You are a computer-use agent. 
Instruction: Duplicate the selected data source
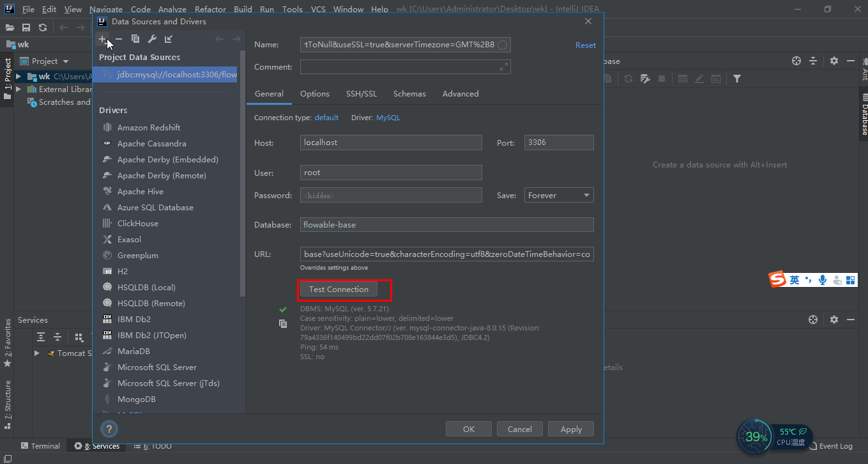[135, 39]
